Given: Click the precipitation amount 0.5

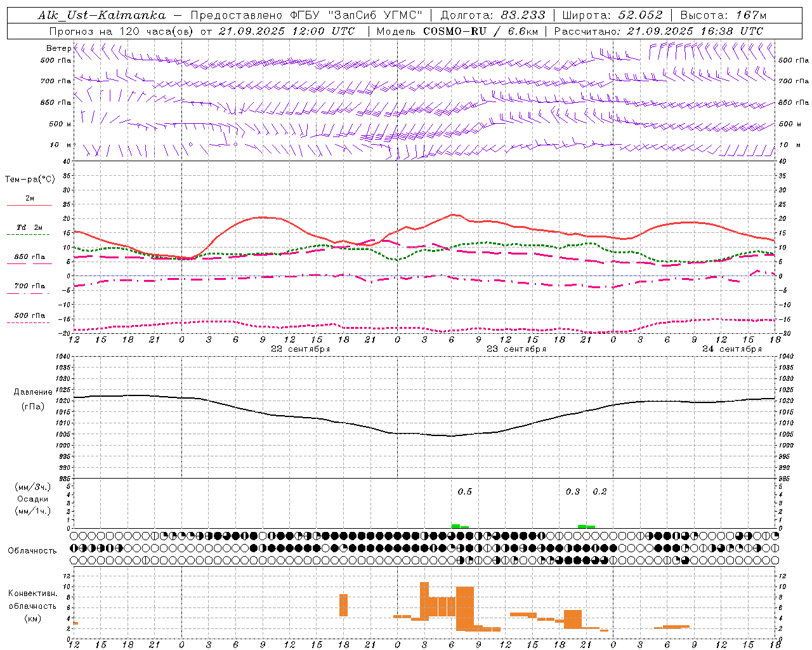Looking at the screenshot, I should [465, 492].
